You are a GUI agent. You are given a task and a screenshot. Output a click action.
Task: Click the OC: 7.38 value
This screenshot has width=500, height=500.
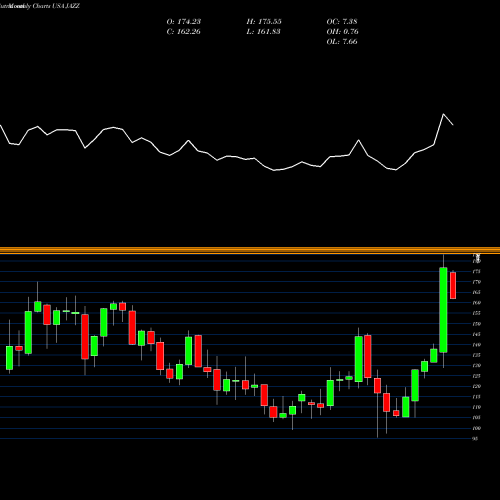pyautogui.click(x=342, y=22)
